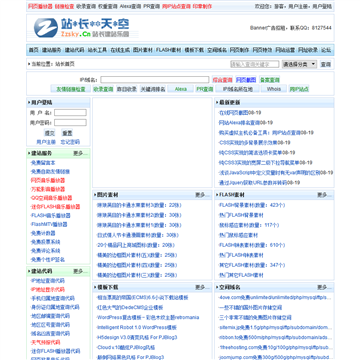Open the 免费投票系统 sidebar link
Image resolution: width=360 pixels, height=360 pixels.
(45, 242)
